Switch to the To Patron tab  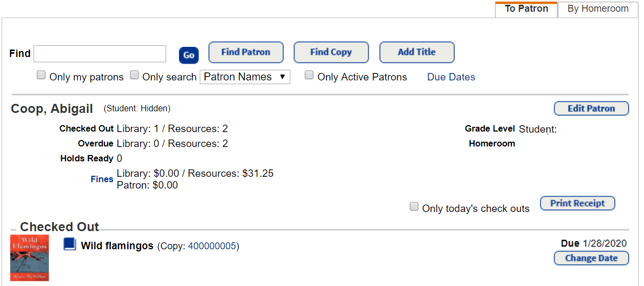(526, 9)
